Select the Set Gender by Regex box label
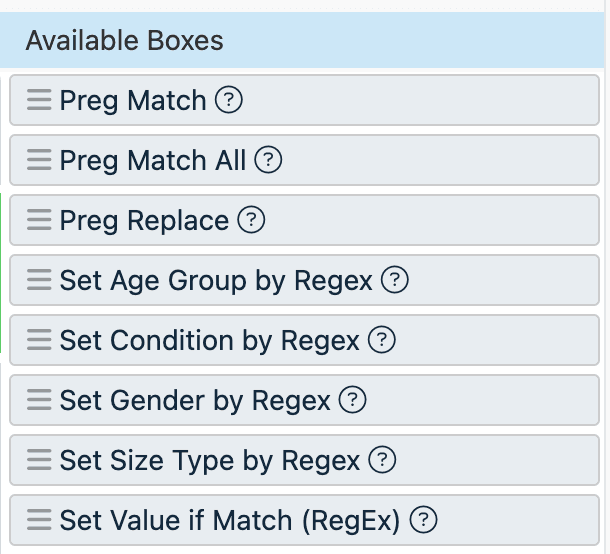Image resolution: width=610 pixels, height=554 pixels. pyautogui.click(x=195, y=400)
